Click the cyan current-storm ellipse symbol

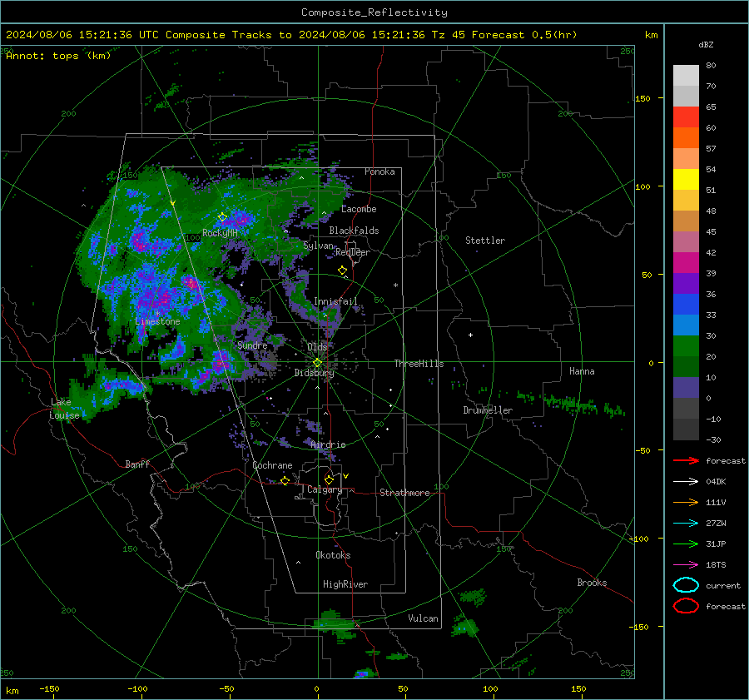point(686,585)
